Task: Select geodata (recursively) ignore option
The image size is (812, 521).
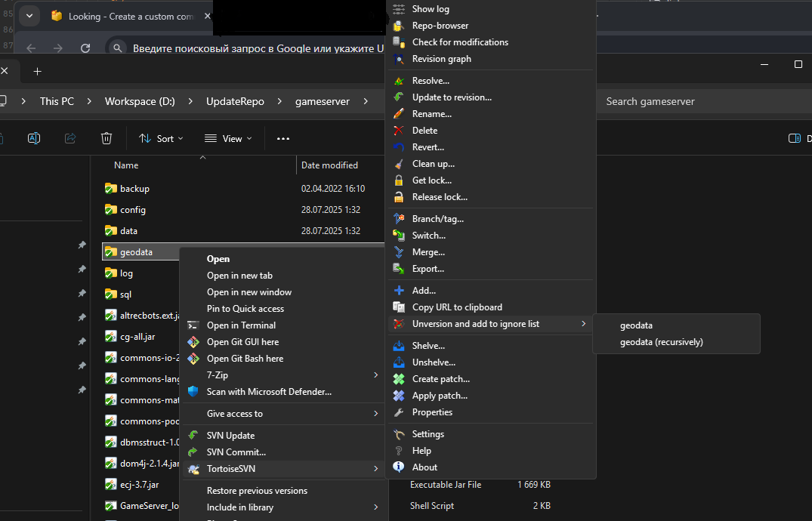Action: (x=661, y=342)
